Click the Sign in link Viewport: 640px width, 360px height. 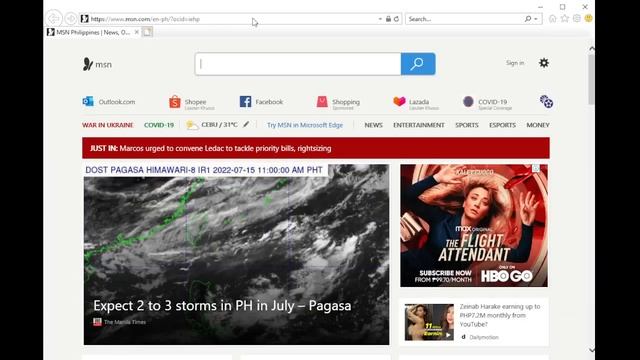click(515, 63)
